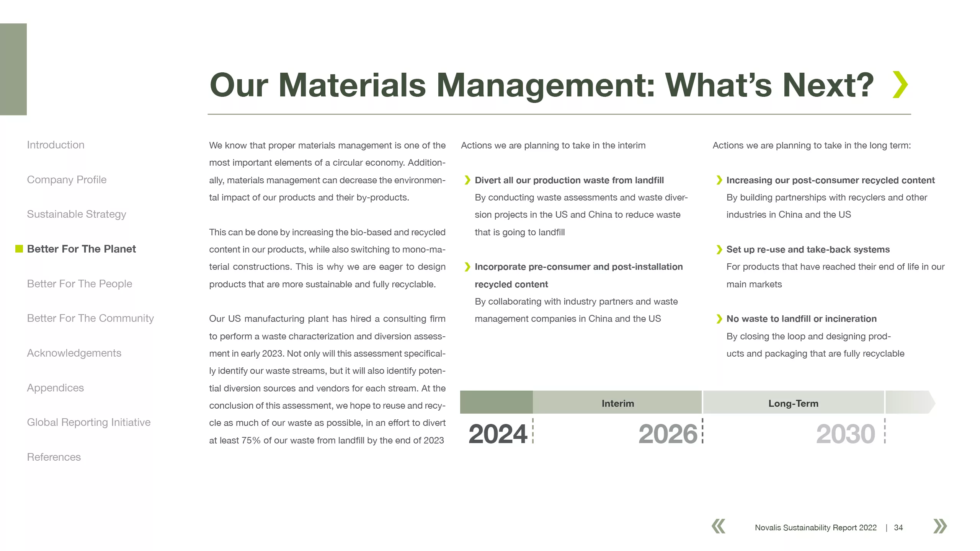Click chevron bullet before Increasing our post-consumer recycled content
Screen dimensions: 980x551
(x=719, y=180)
